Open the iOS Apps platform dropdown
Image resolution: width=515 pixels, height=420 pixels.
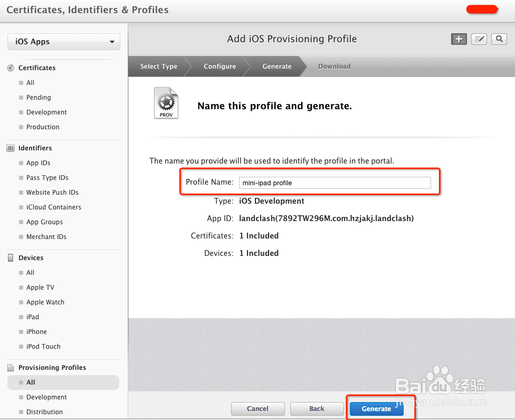tap(64, 42)
